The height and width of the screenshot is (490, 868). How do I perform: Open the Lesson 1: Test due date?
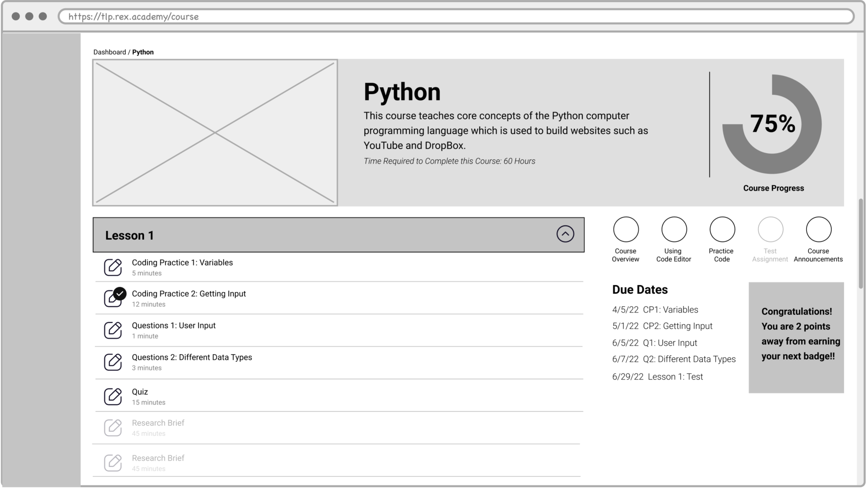pos(675,377)
